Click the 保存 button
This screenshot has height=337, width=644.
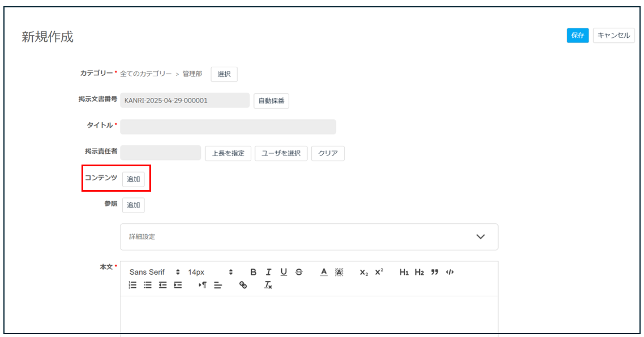pos(577,35)
